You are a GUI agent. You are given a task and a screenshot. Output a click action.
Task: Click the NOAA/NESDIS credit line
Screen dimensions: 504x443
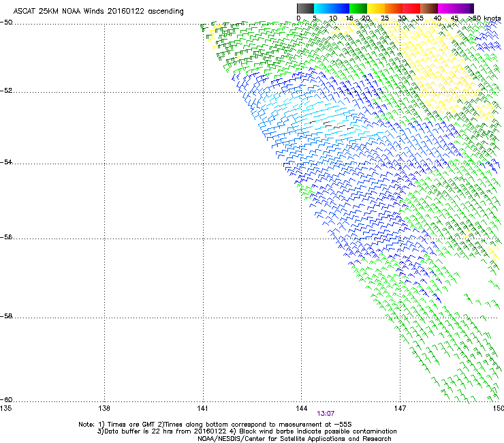click(294, 439)
